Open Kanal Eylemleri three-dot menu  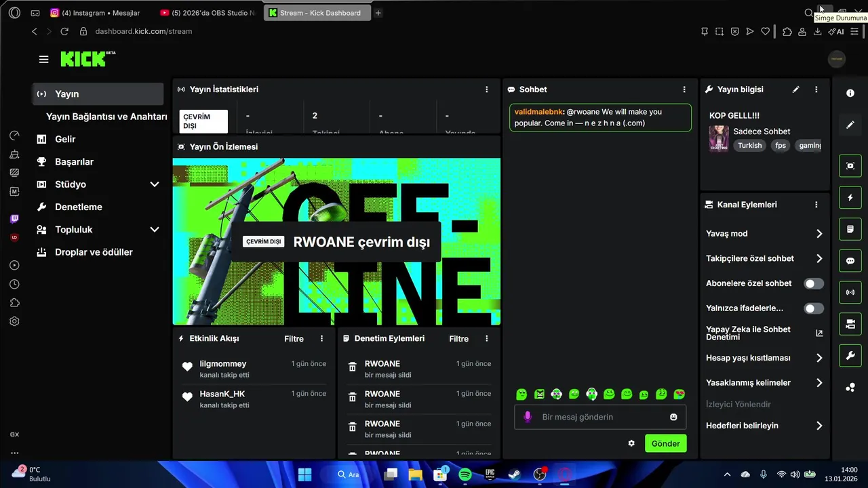[x=816, y=205]
